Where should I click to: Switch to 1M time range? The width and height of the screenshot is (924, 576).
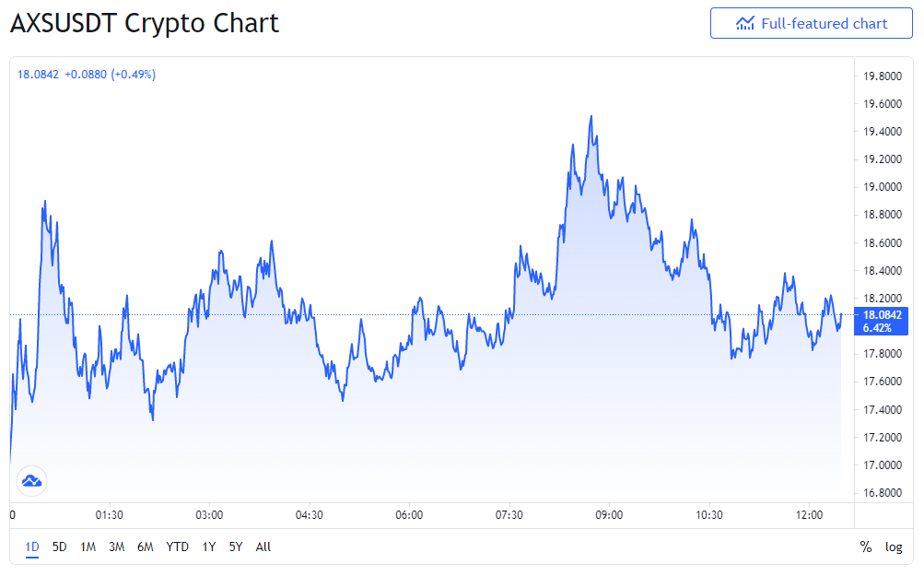pos(88,547)
